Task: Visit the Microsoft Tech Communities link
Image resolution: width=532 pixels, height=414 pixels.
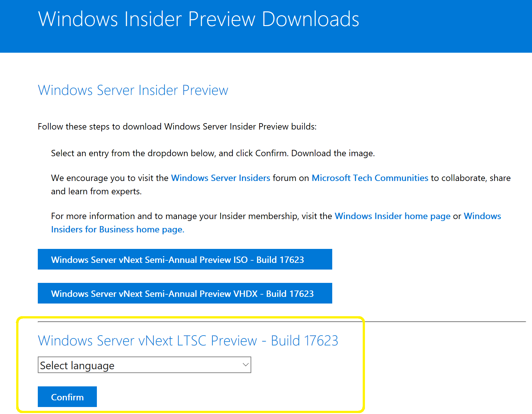Action: pyautogui.click(x=370, y=178)
